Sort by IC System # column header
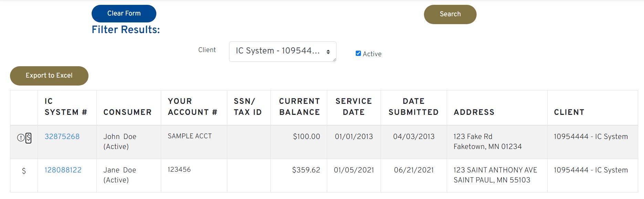 (x=65, y=107)
